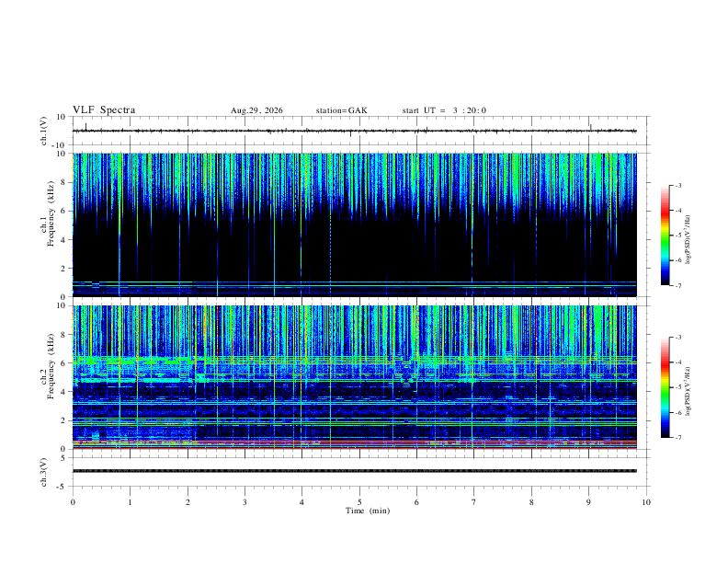Click the Aug.29, 2026 date label

click(x=256, y=110)
